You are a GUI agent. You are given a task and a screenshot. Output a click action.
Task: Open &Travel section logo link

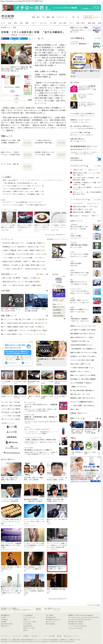12,437
